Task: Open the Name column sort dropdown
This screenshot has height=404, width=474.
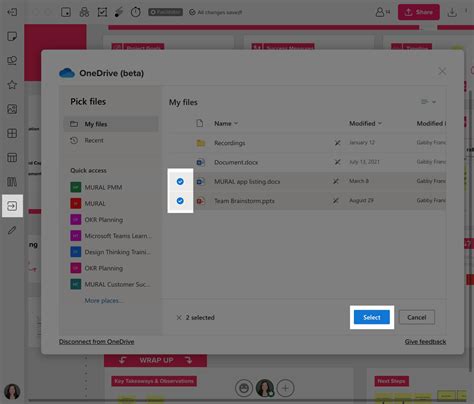Action: tap(226, 123)
